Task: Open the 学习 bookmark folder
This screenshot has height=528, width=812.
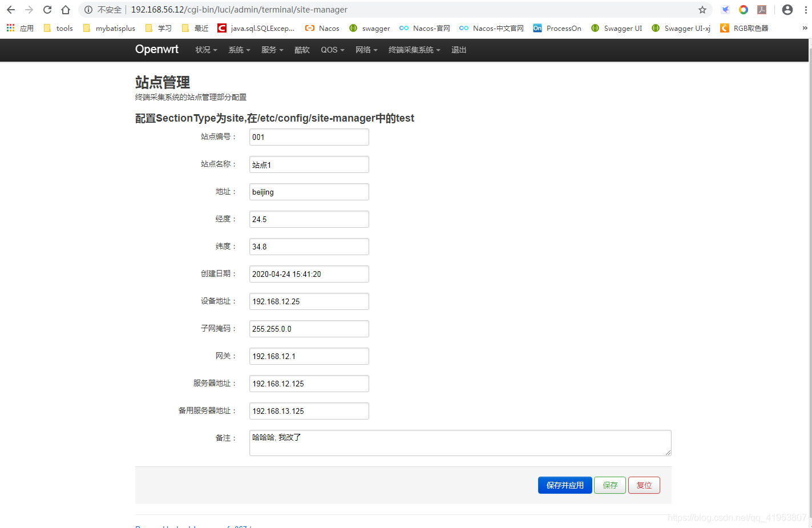Action: (x=159, y=28)
